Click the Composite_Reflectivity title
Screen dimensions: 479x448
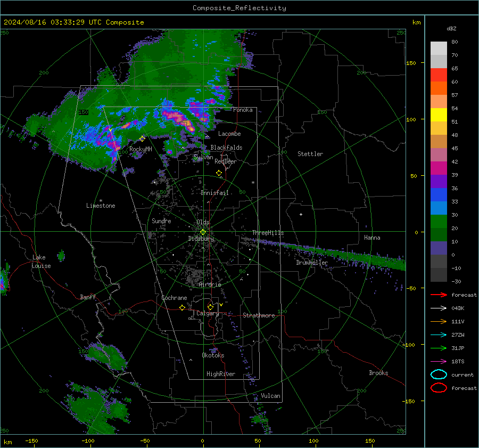tap(239, 8)
